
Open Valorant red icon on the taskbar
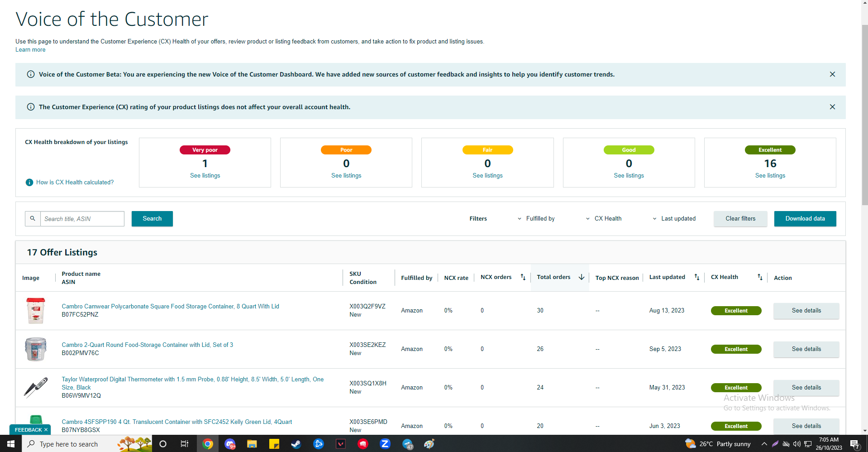341,444
